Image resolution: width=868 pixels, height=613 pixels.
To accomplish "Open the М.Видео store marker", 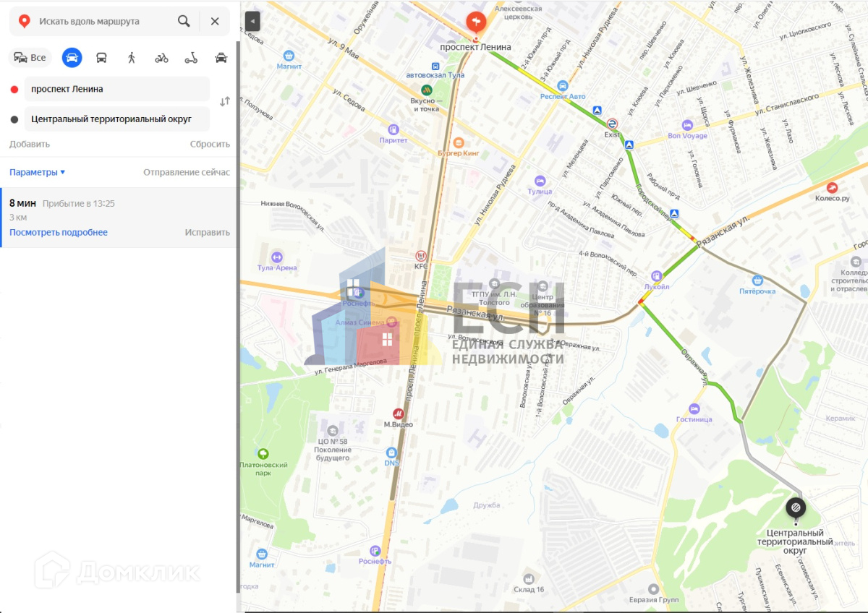I will tap(398, 413).
